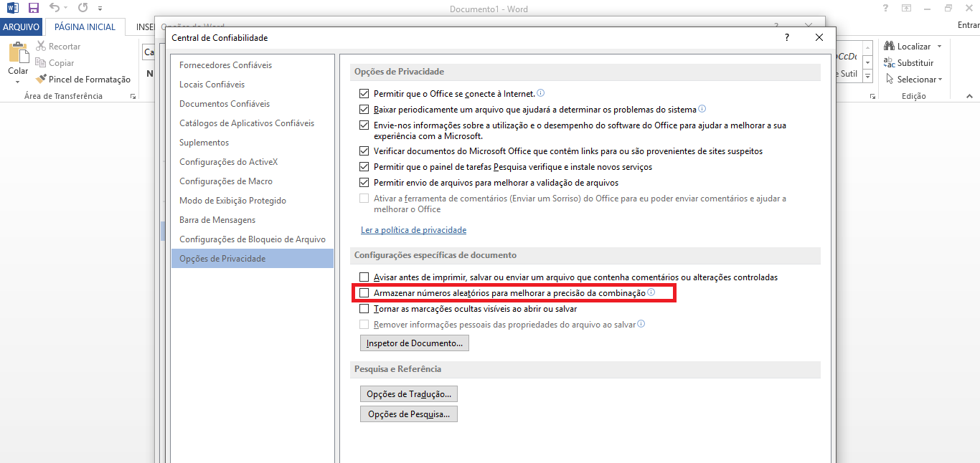Click Inspetor de Documento button
This screenshot has height=463, width=980.
pos(415,343)
